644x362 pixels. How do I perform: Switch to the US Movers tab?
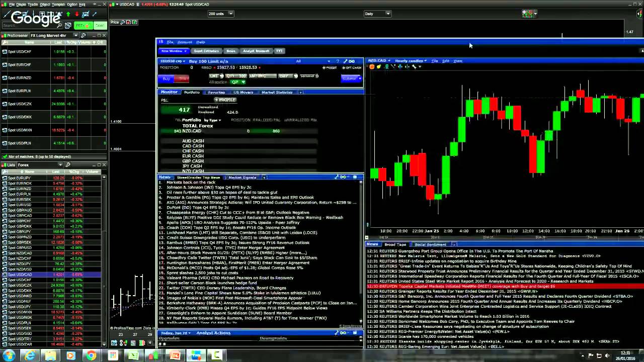[243, 93]
